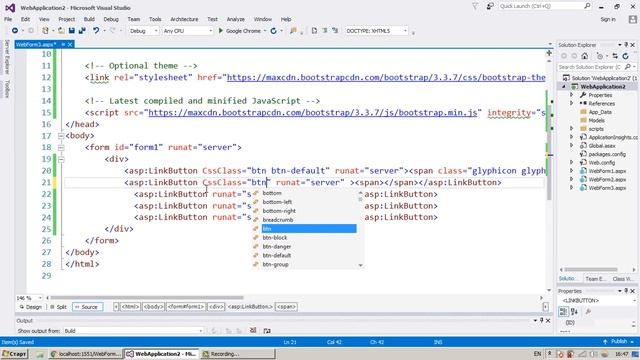Click the browser Refresh toolbar icon
Viewport: 640px width, 360px height.
click(x=273, y=31)
